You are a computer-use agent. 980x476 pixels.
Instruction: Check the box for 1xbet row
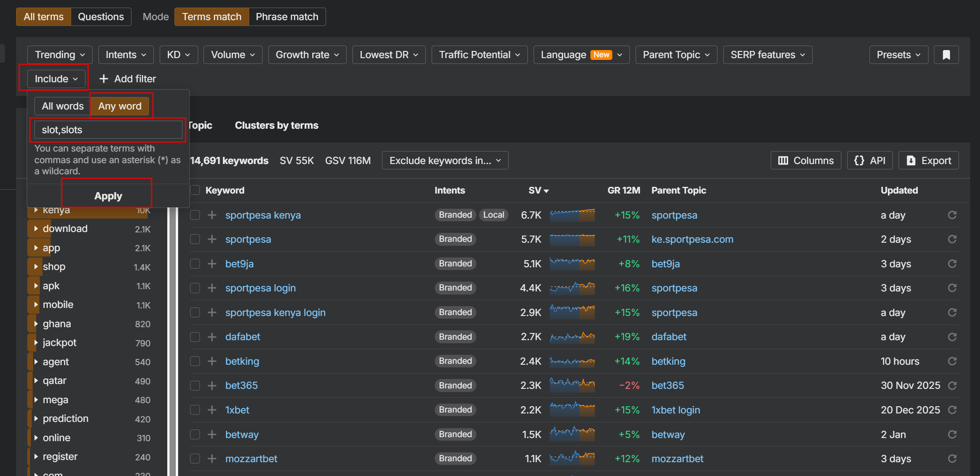[195, 410]
